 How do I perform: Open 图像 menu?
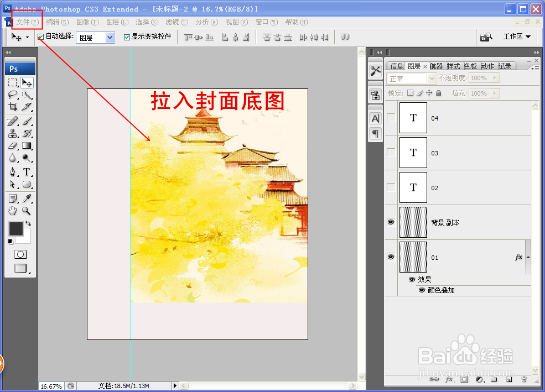coord(87,22)
